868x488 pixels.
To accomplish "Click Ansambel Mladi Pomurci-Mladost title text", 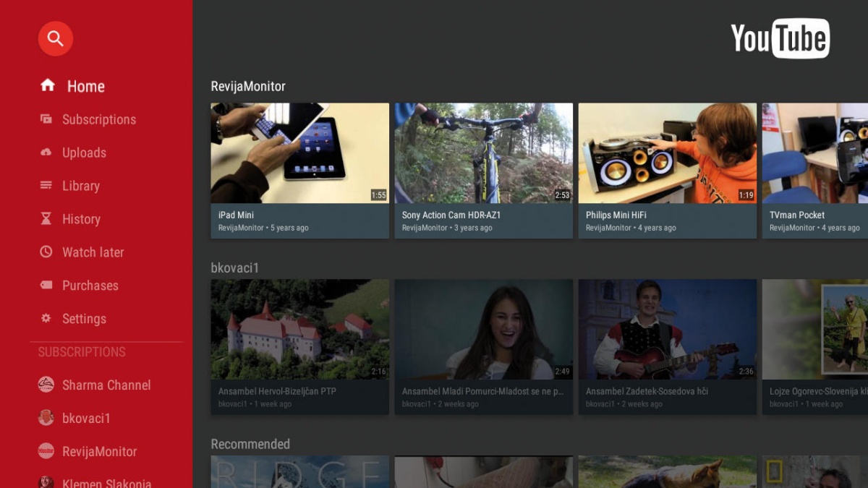I will (482, 391).
